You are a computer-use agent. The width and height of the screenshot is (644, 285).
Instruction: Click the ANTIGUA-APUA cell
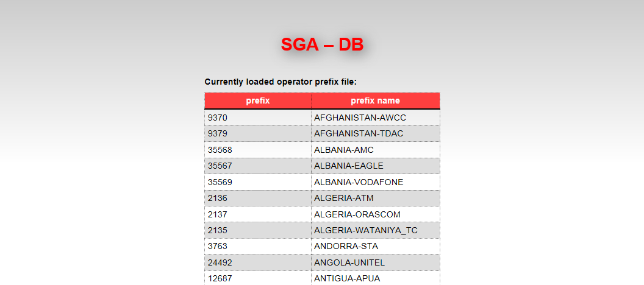click(x=376, y=278)
